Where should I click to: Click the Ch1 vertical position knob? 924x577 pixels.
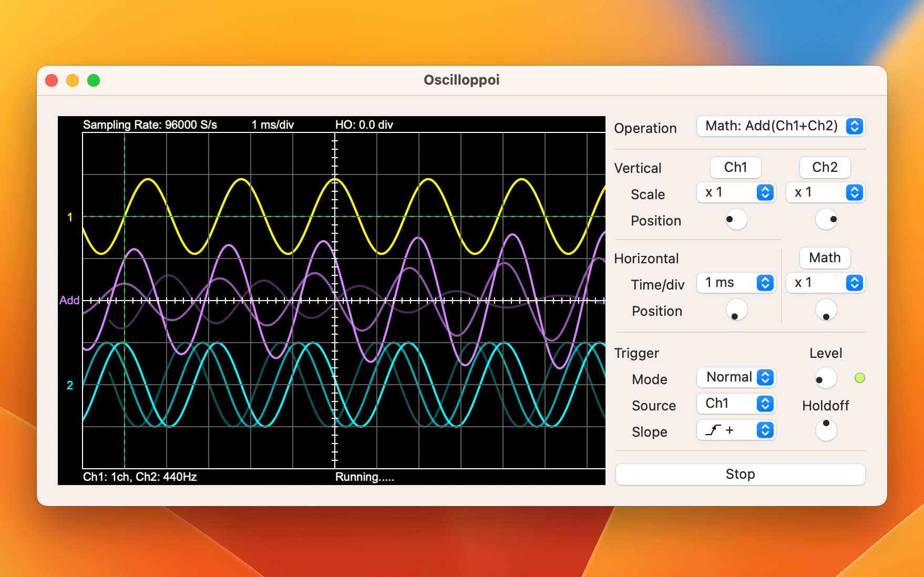(736, 220)
